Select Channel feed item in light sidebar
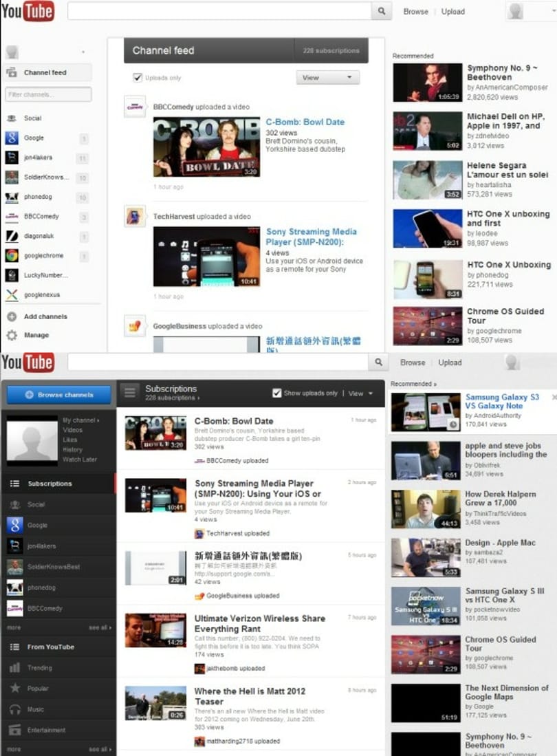This screenshot has width=557, height=756. click(x=47, y=72)
